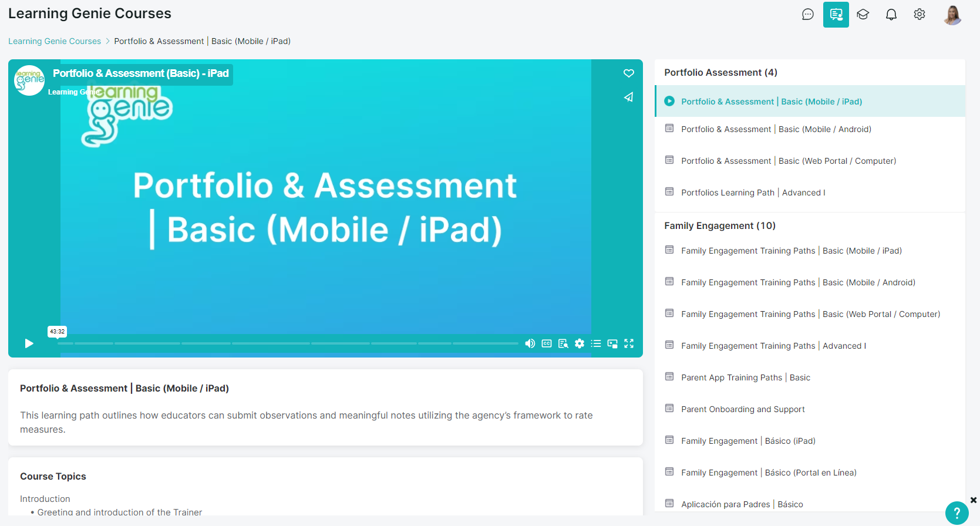Open the chat messages icon in header
Viewport: 980px width, 526px height.
point(808,14)
